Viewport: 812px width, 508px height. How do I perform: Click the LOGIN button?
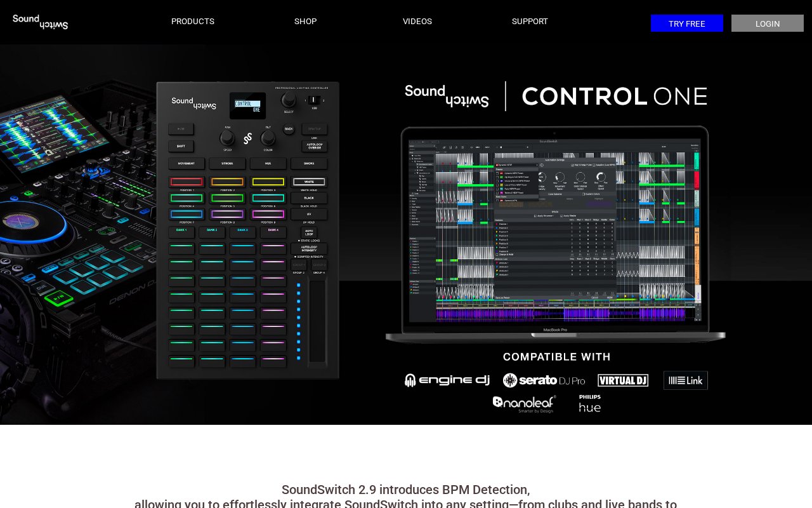click(x=768, y=23)
